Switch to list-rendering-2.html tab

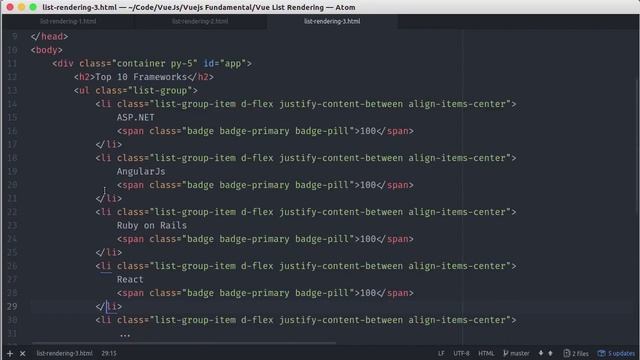[200, 21]
